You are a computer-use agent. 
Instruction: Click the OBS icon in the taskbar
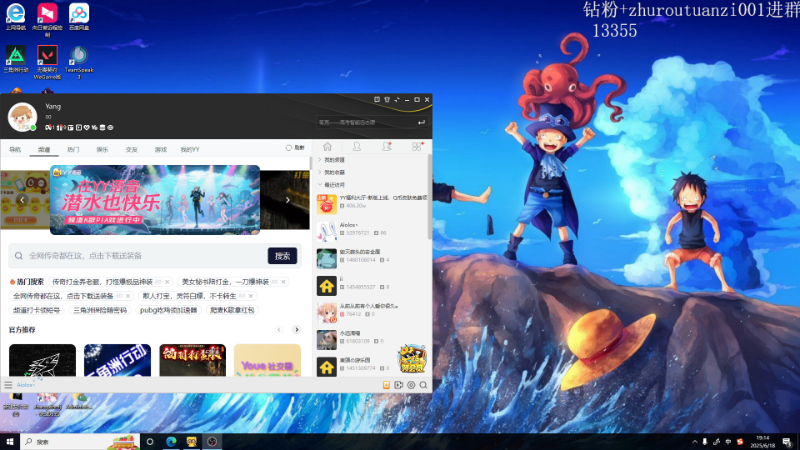(212, 441)
